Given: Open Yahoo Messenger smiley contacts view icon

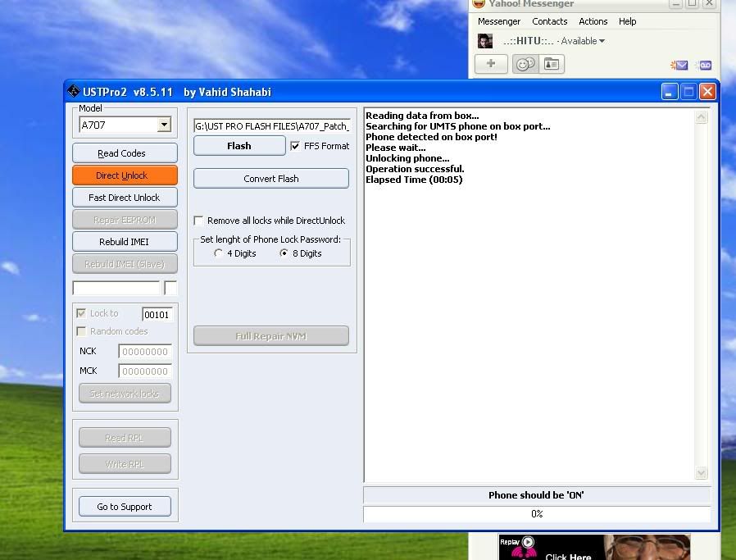Looking at the screenshot, I should (525, 64).
